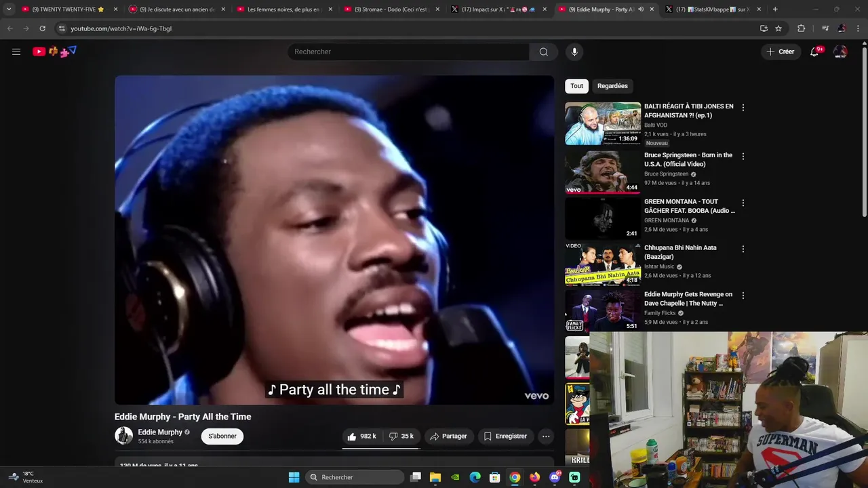The image size is (868, 488).
Task: Click the video player to pause
Action: pos(334,240)
